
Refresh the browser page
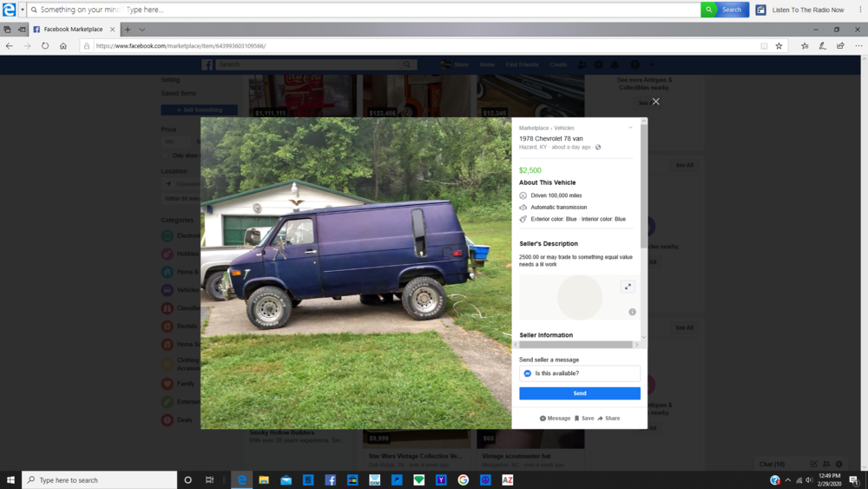pyautogui.click(x=45, y=46)
